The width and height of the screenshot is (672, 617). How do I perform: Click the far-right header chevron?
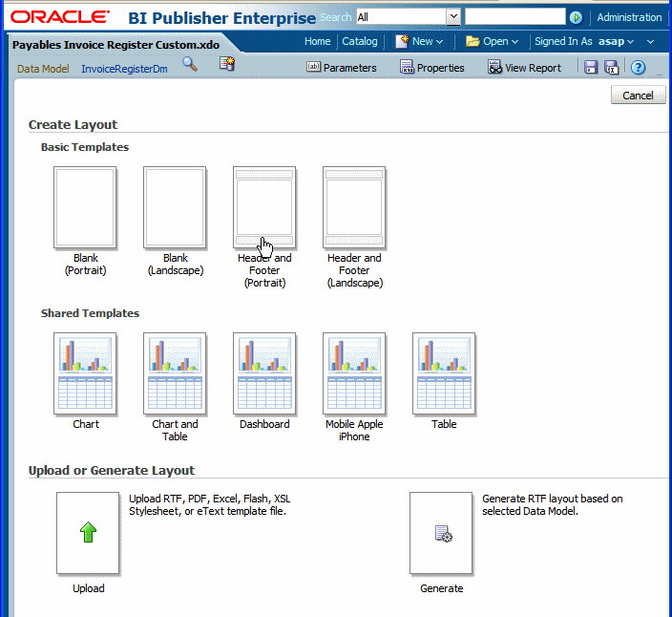(651, 42)
